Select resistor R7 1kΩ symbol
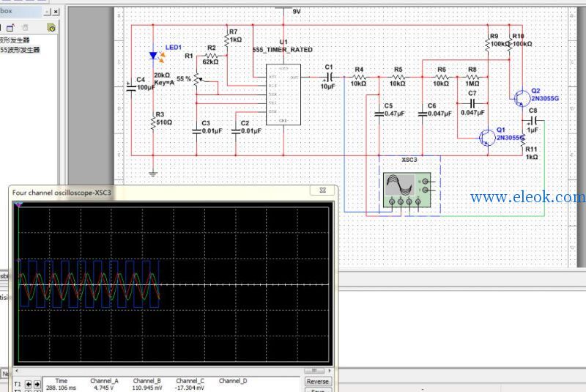Screen dimensions: 586x392 pos(227,40)
